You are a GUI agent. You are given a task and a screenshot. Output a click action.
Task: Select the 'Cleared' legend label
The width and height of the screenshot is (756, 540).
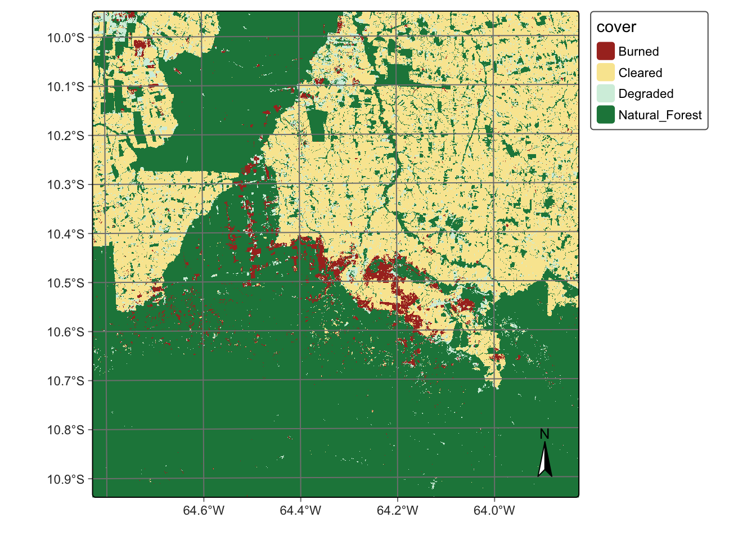[x=640, y=73]
